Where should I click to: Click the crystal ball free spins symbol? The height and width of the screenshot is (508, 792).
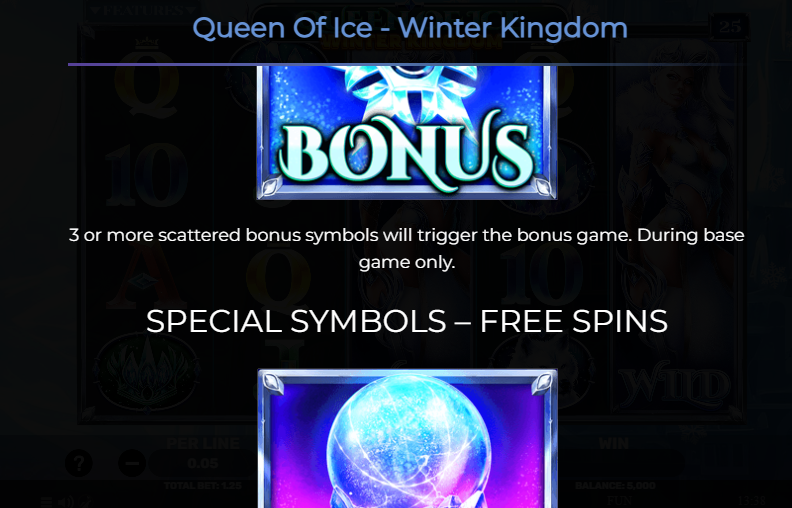407,438
